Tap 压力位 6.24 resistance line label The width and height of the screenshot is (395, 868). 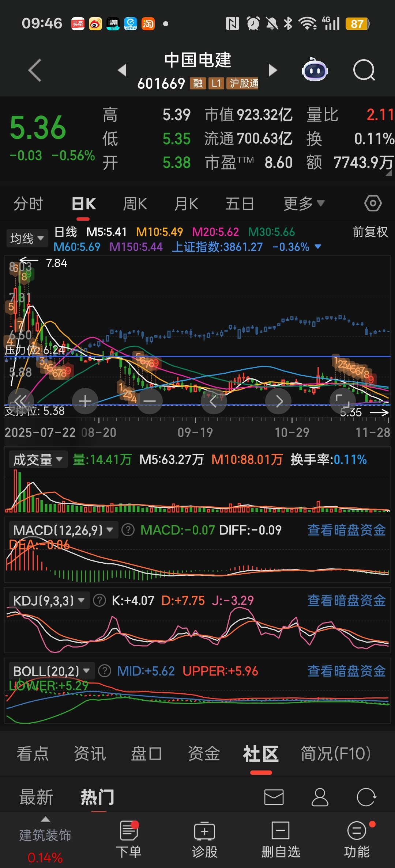[35, 350]
